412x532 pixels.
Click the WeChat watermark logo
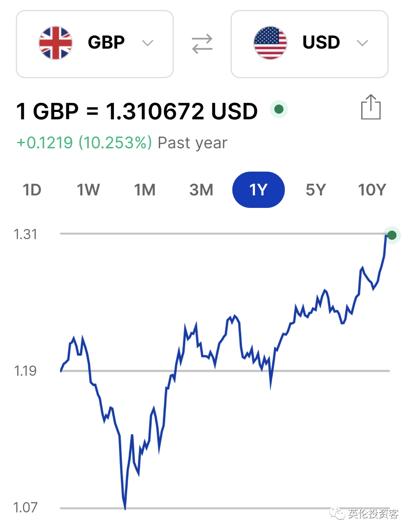pyautogui.click(x=337, y=514)
